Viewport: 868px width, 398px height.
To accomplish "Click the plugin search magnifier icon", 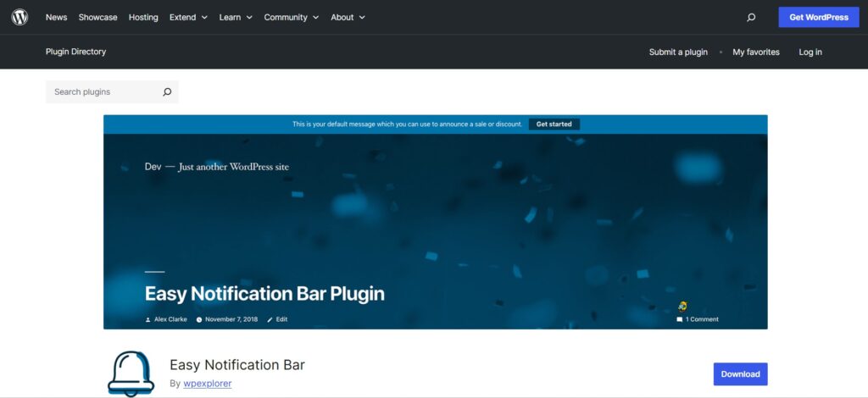I will (167, 92).
